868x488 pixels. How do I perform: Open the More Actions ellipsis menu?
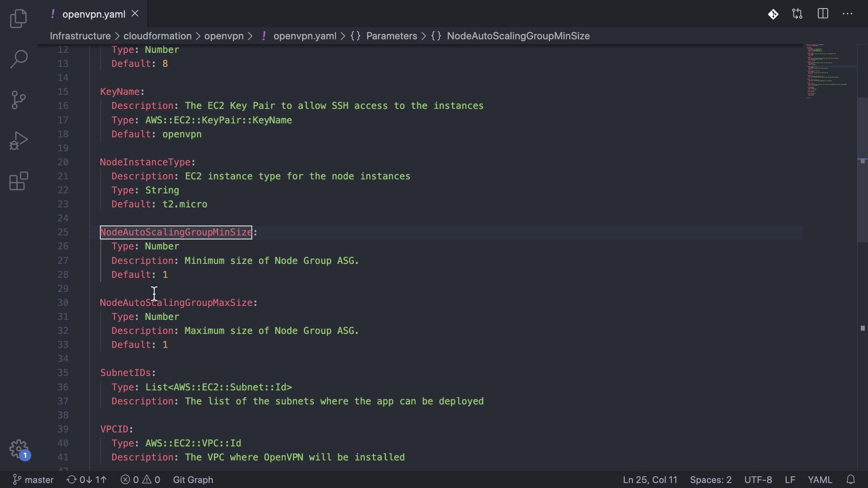tap(848, 14)
